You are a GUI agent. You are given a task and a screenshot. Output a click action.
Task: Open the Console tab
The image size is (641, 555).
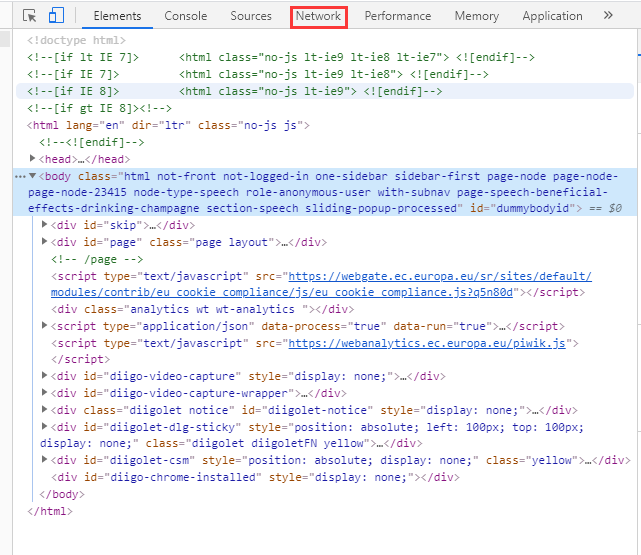point(186,16)
